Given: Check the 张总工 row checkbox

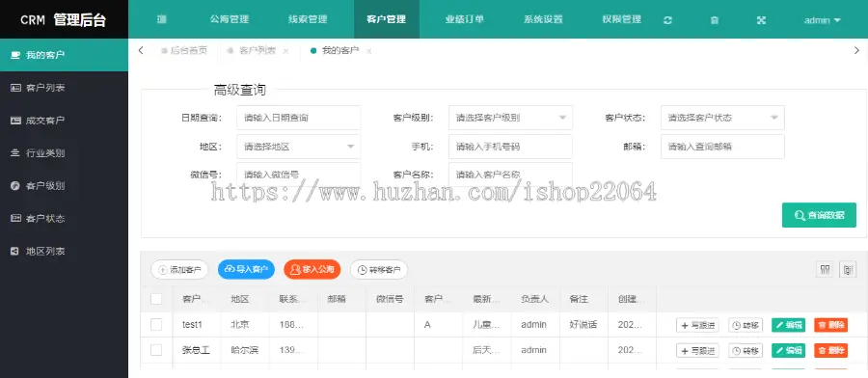Looking at the screenshot, I should [156, 350].
